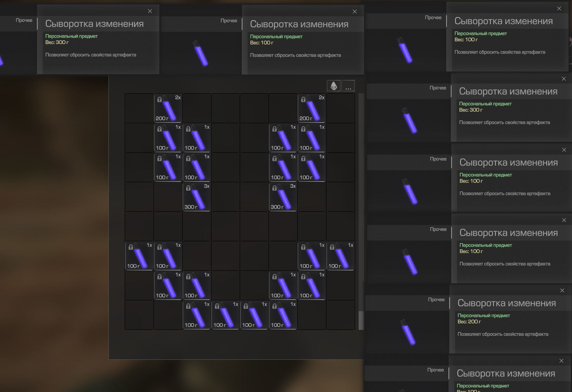Viewport: 572px width, 392px height.
Task: Close the 300 г tooltip above the inventory
Action: (150, 11)
